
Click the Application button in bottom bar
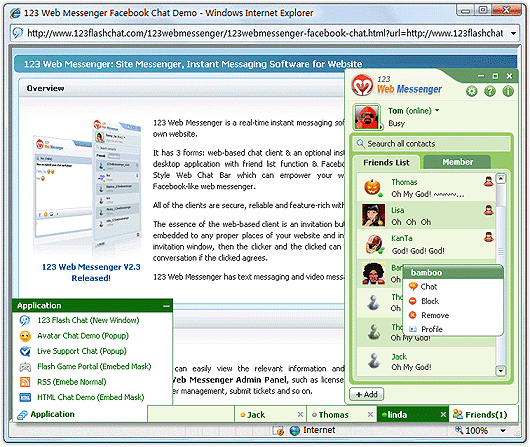[x=80, y=414]
